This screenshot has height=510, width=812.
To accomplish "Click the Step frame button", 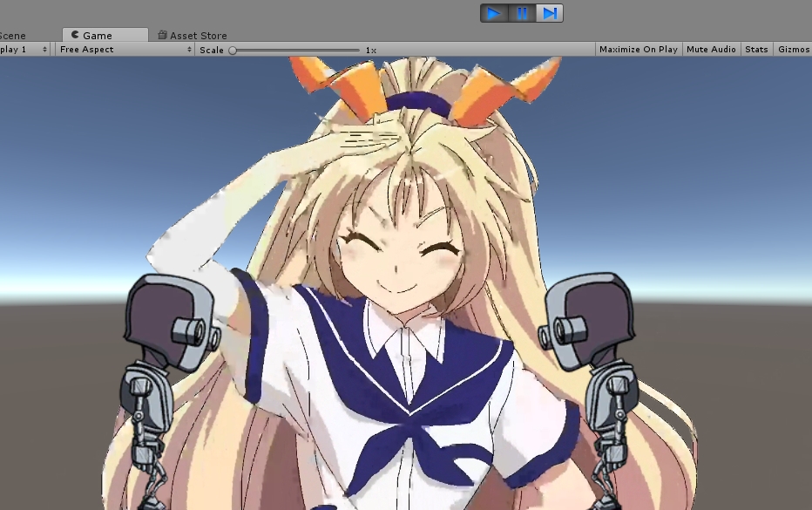I will click(550, 13).
